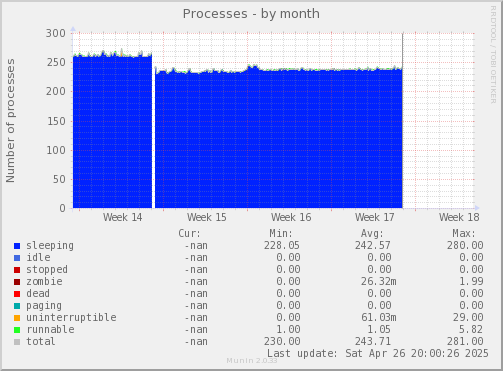The image size is (503, 371).
Task: Click the 'idle' legend label
Action: 38,257
